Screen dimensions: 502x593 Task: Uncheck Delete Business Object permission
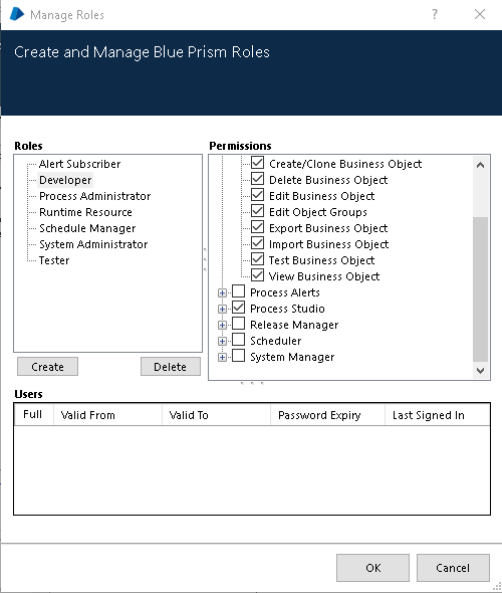coord(257,179)
